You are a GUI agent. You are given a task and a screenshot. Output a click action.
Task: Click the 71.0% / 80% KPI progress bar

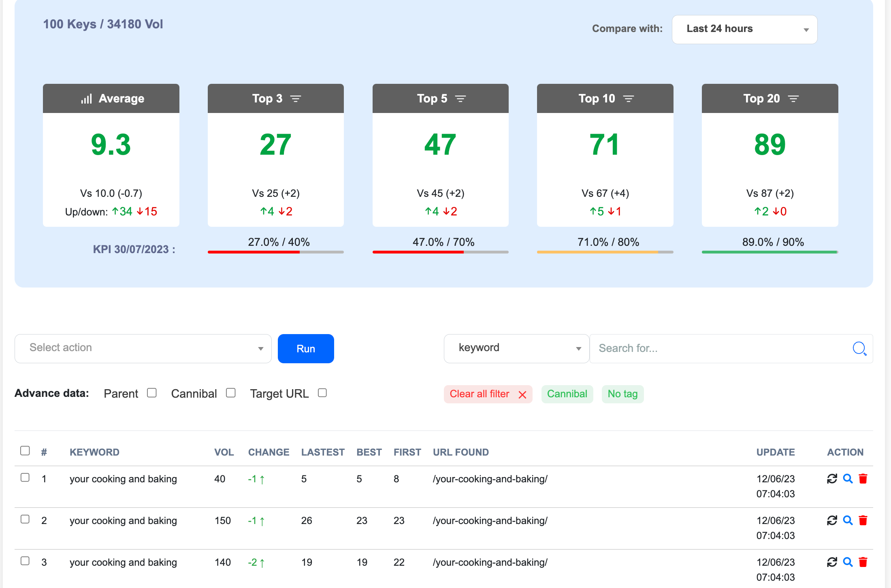605,252
